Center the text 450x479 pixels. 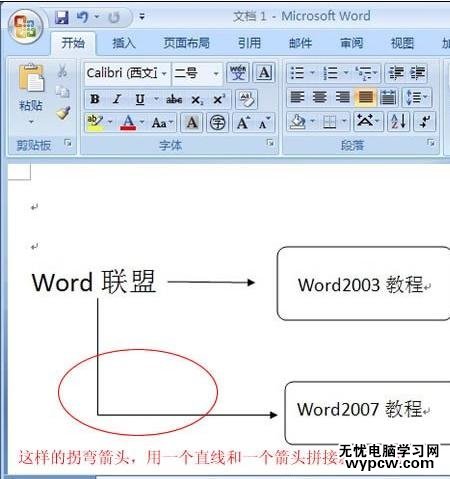pyautogui.click(x=319, y=97)
